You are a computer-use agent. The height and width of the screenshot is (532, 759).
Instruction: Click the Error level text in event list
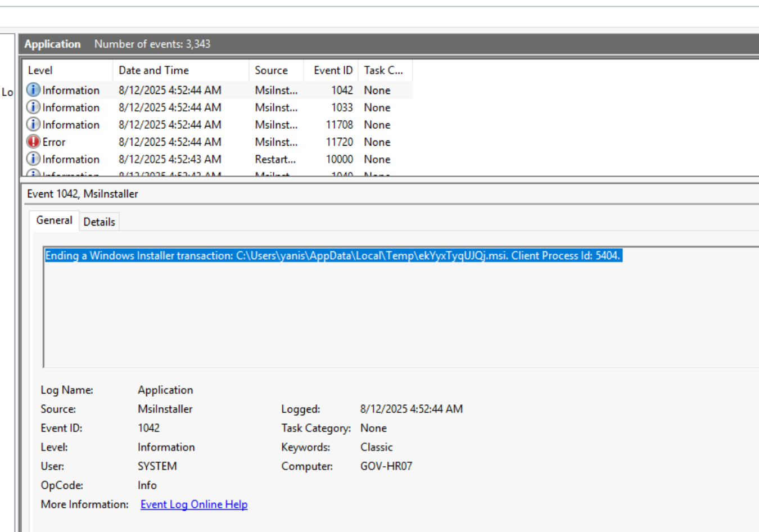click(x=54, y=142)
